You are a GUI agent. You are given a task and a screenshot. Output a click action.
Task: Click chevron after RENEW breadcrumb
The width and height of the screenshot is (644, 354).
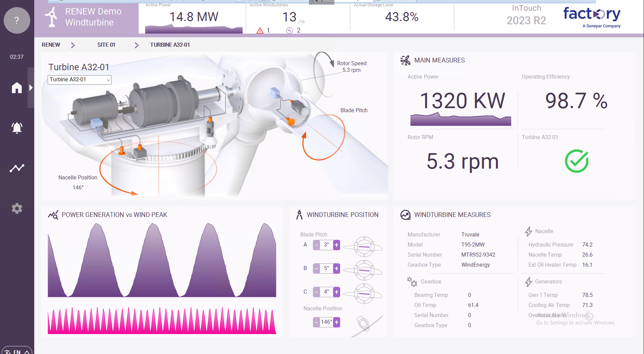point(73,45)
